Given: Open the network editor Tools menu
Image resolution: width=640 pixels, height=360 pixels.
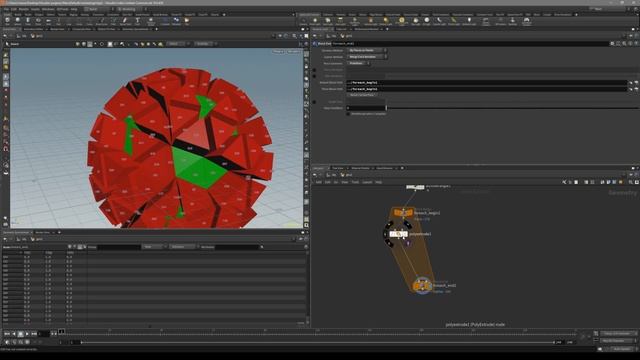Looking at the screenshot, I should pos(356,182).
